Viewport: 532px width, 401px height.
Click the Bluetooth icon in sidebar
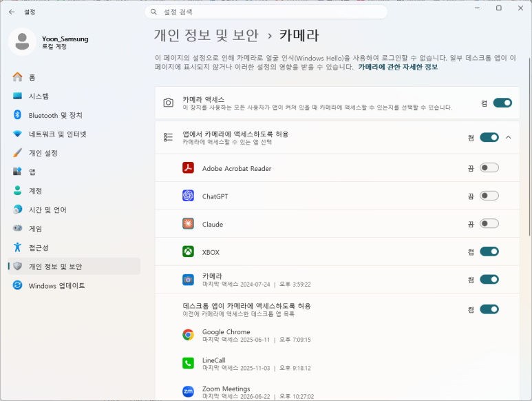[18, 115]
